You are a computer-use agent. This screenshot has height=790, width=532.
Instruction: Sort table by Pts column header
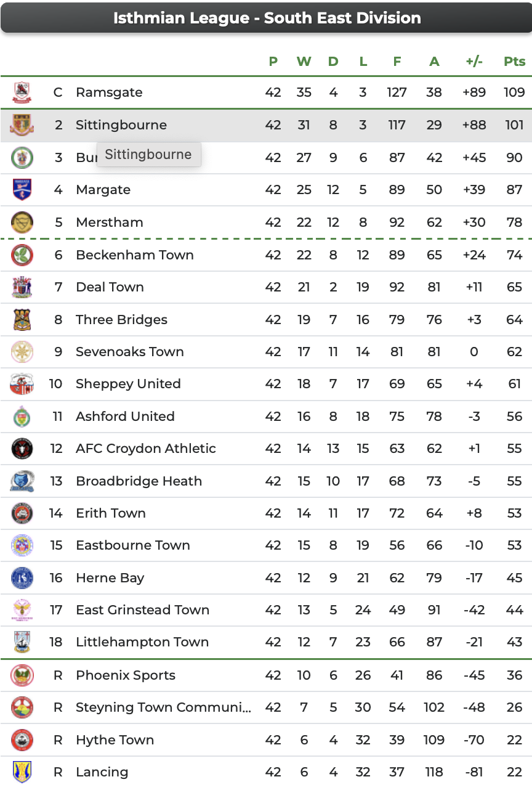tap(515, 61)
